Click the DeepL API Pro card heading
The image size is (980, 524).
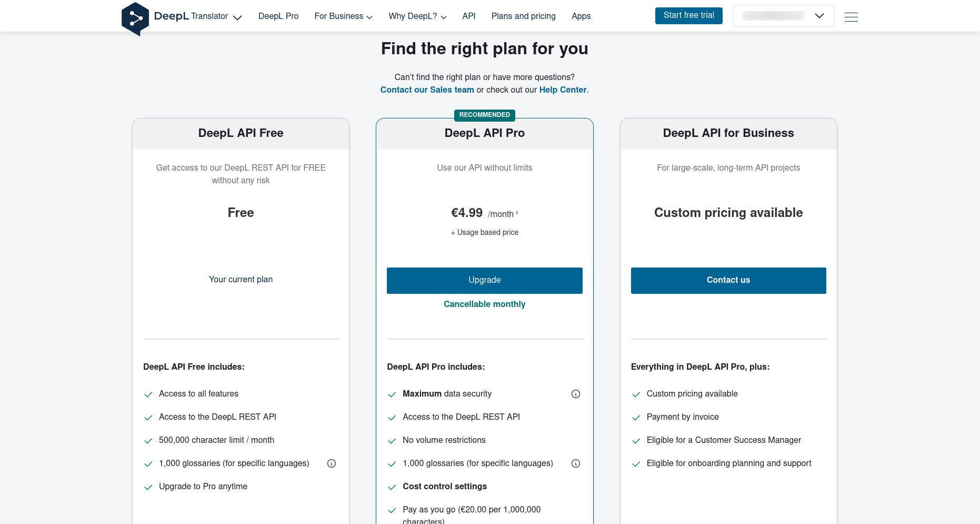484,133
